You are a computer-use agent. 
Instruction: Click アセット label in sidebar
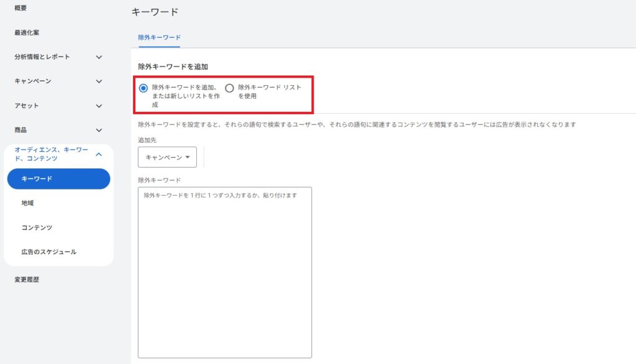pyautogui.click(x=27, y=106)
